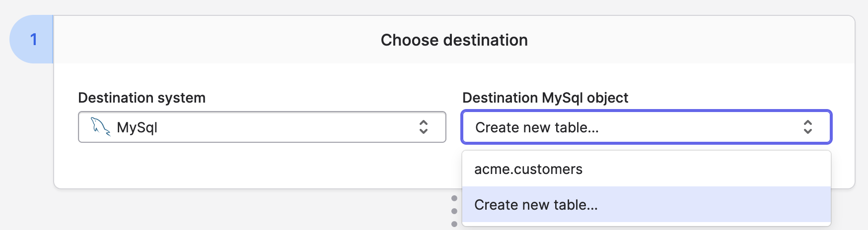Click the step 1 number badge
868x230 pixels.
(33, 39)
